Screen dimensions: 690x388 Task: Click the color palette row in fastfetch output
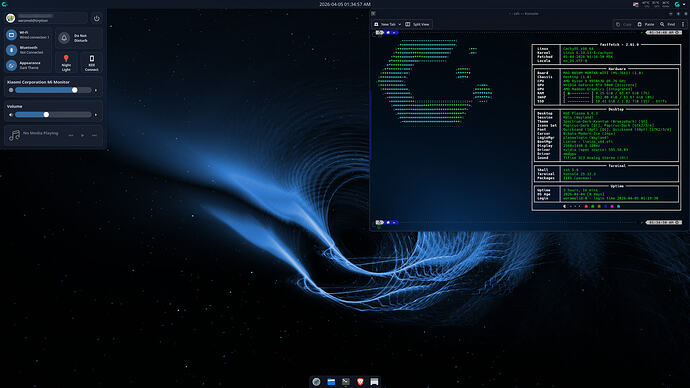click(592, 206)
